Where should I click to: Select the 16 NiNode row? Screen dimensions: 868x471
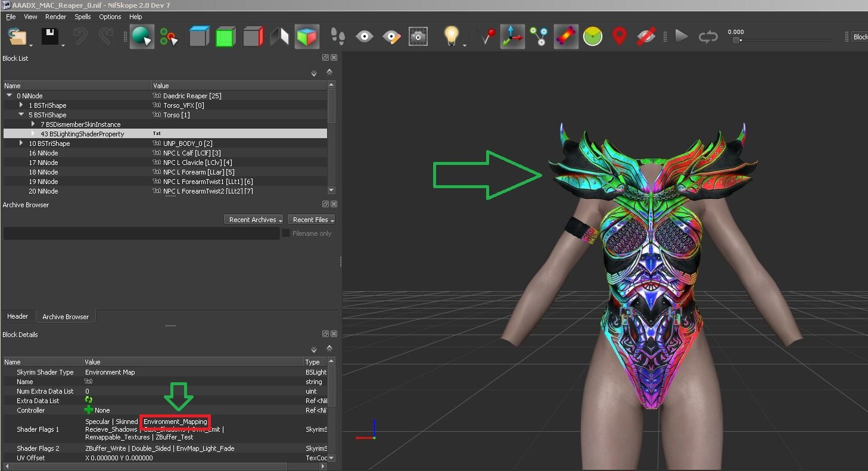tap(165, 153)
